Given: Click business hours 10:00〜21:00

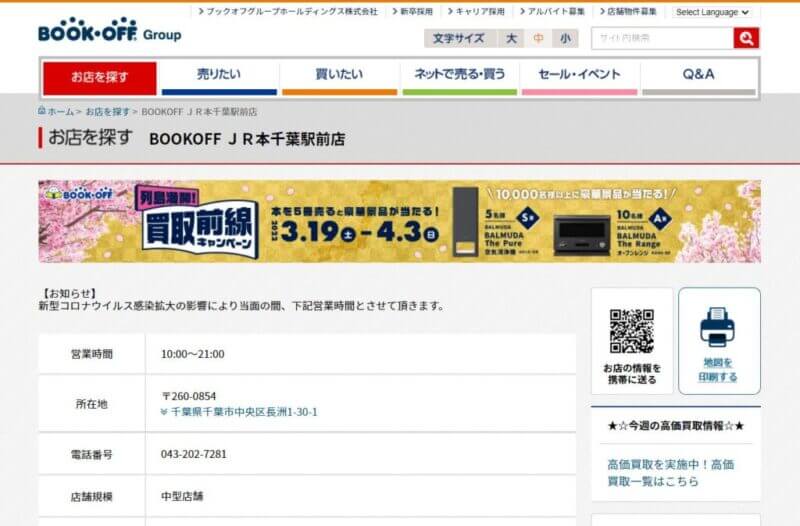Looking at the screenshot, I should (x=193, y=354).
